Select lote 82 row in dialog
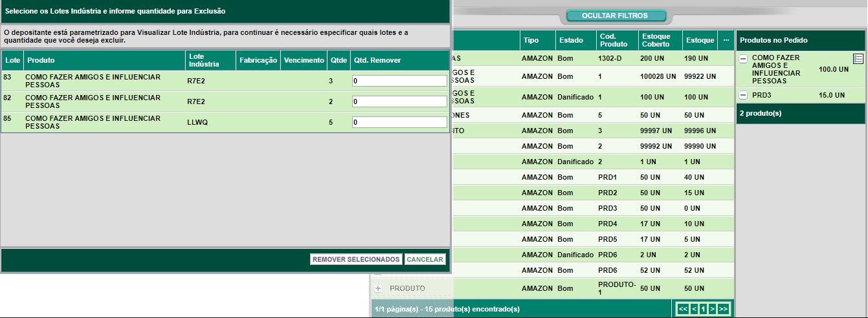This screenshot has height=318, width=868. (225, 101)
